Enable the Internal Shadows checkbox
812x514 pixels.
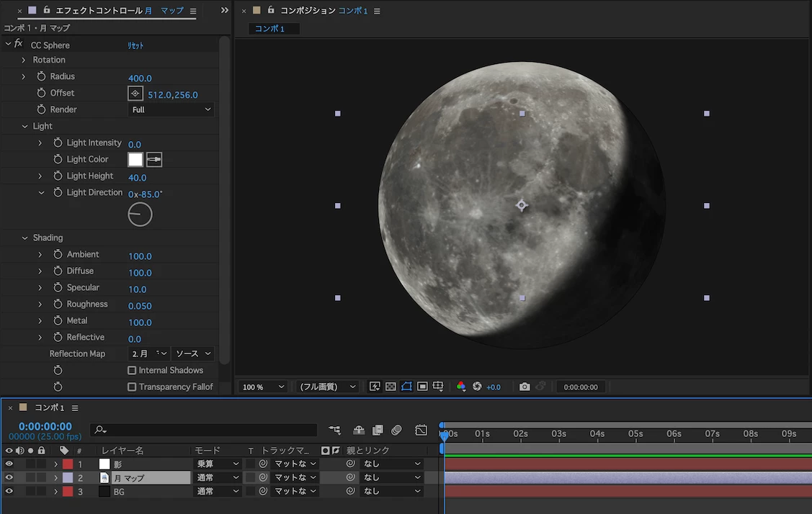(x=132, y=370)
